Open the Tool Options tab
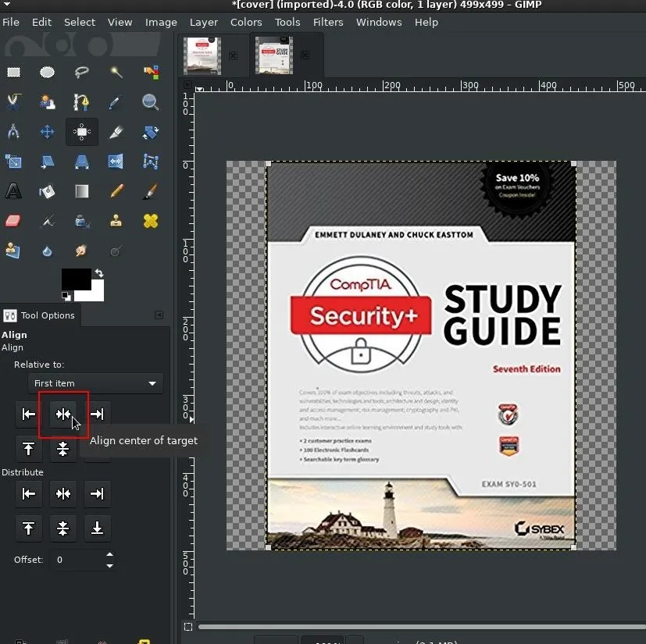 (x=40, y=315)
